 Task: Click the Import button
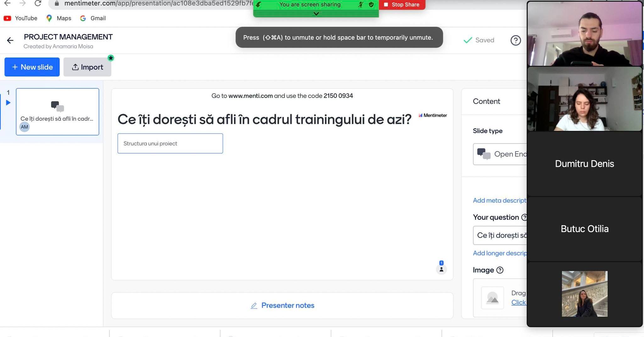(x=87, y=67)
